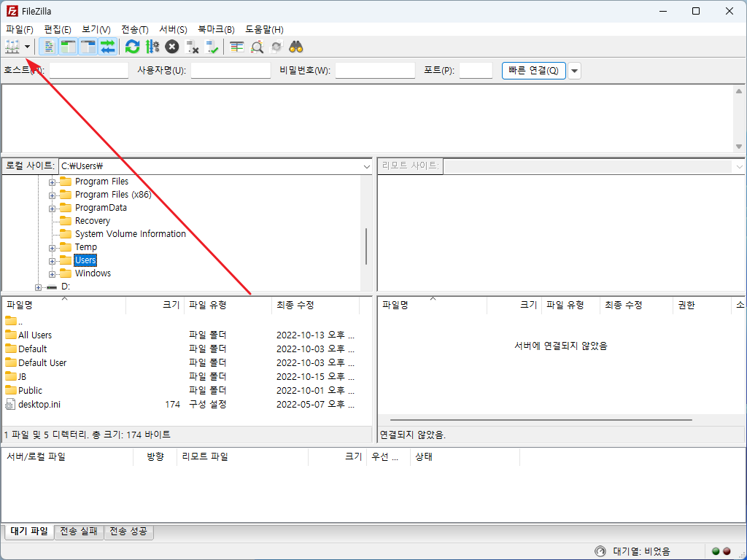Select the All Users folder icon

(x=10, y=334)
